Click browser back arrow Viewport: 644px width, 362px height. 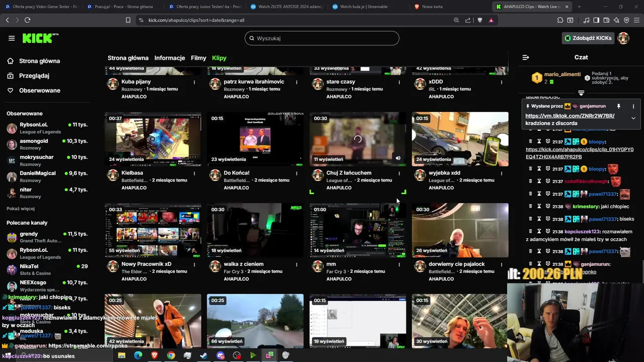click(7, 20)
